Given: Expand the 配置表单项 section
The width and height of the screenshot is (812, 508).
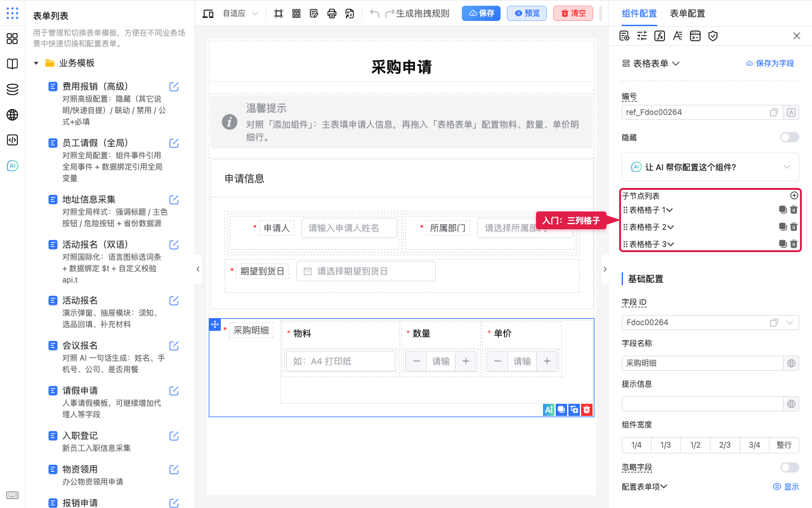Looking at the screenshot, I should pos(645,486).
